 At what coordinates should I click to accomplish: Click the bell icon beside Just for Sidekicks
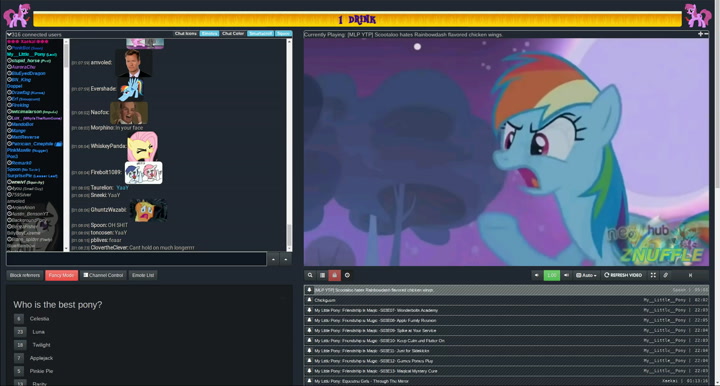(309, 350)
